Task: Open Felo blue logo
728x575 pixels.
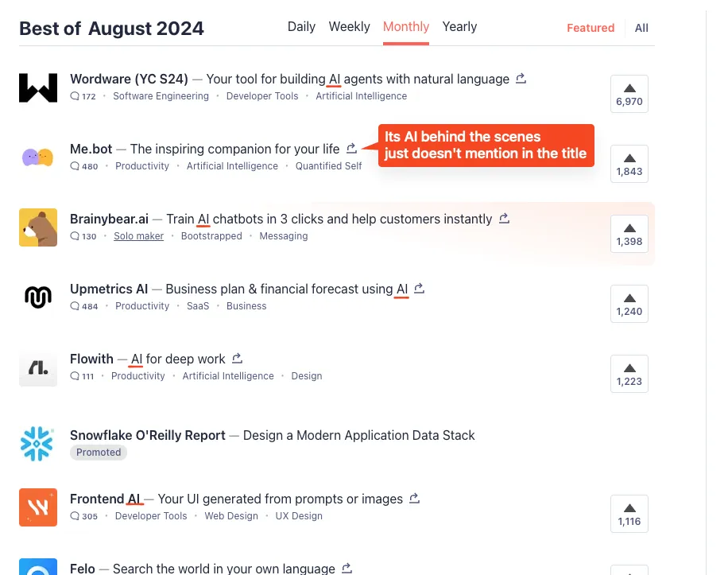Action: point(38,567)
